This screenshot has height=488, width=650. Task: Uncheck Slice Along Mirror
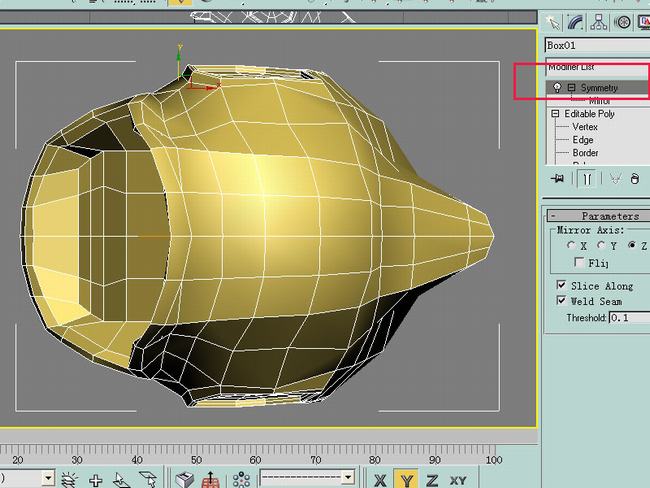(561, 285)
